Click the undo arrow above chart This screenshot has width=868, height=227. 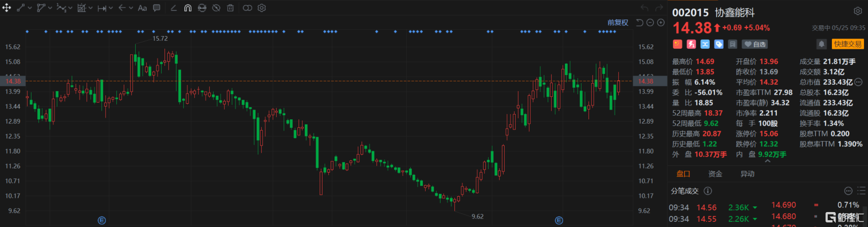(644, 8)
